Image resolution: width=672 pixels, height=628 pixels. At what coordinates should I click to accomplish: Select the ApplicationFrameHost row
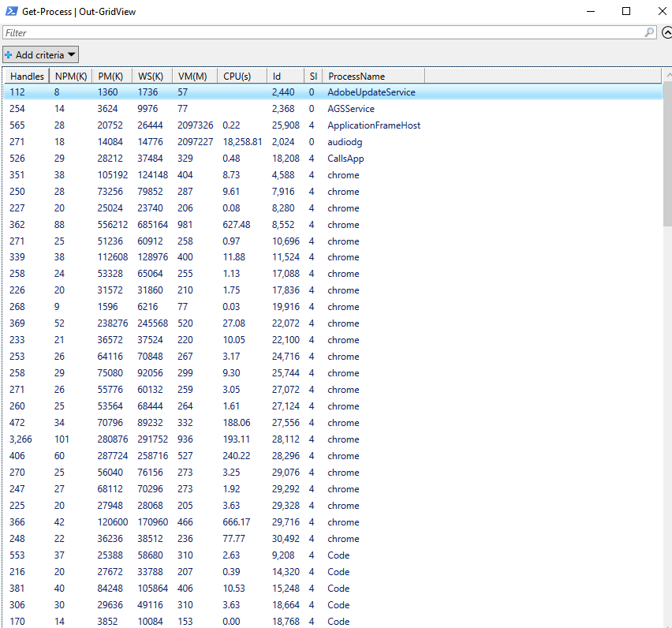374,125
